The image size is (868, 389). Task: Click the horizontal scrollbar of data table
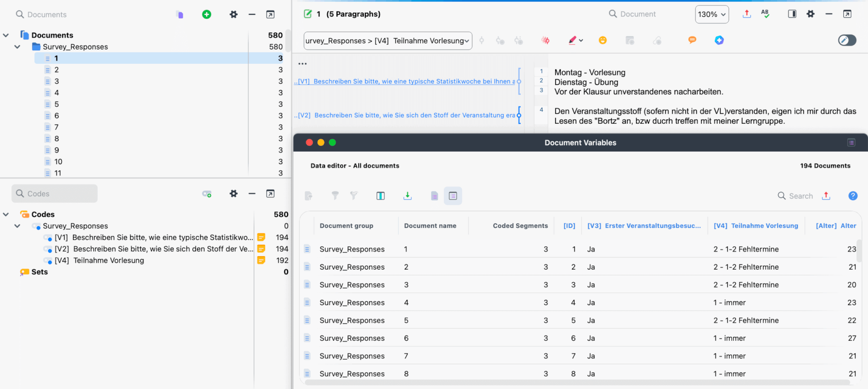click(577, 382)
